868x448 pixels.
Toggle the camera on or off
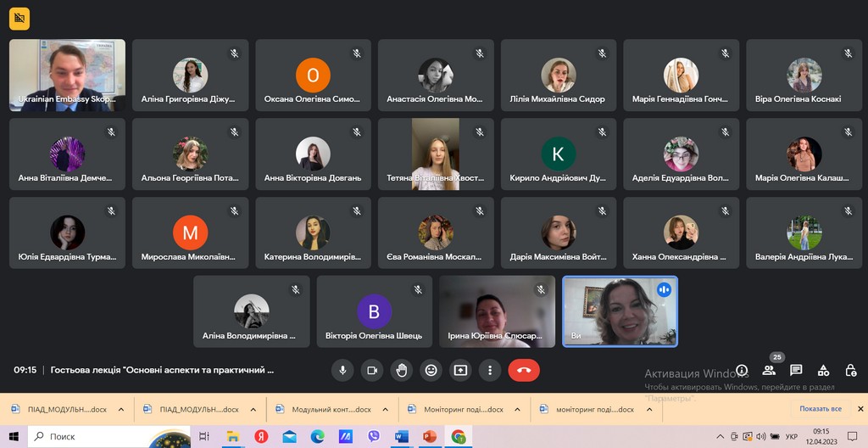coord(371,370)
